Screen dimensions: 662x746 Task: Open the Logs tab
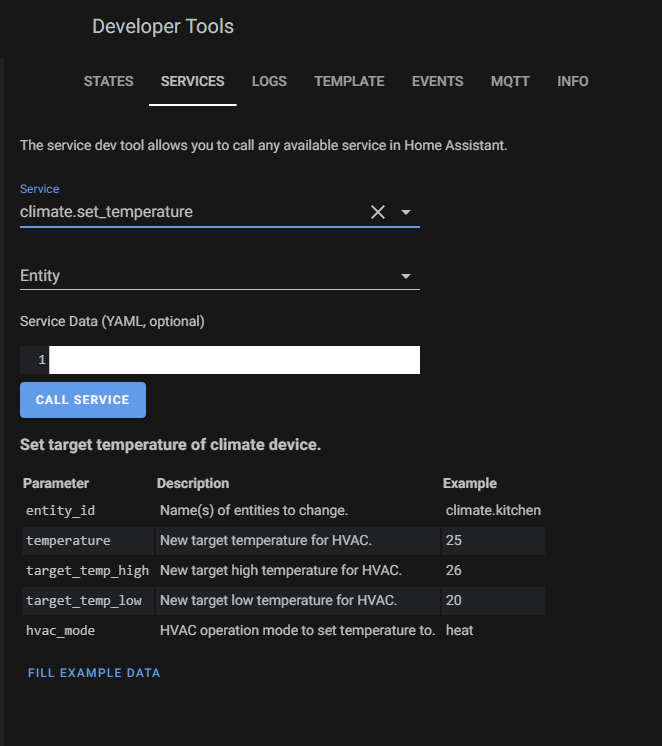pyautogui.click(x=269, y=81)
